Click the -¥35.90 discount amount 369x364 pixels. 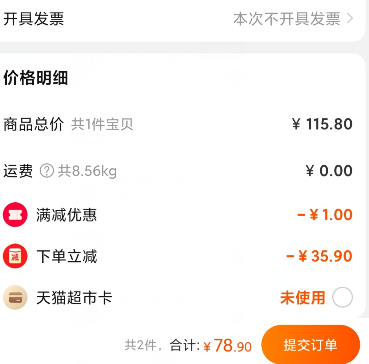(319, 256)
